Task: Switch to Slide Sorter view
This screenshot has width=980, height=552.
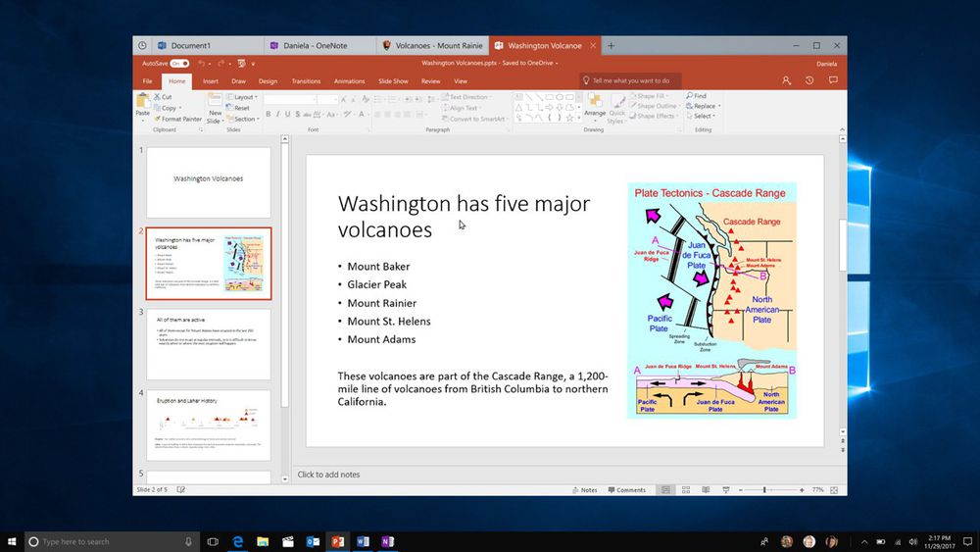Action: 686,489
